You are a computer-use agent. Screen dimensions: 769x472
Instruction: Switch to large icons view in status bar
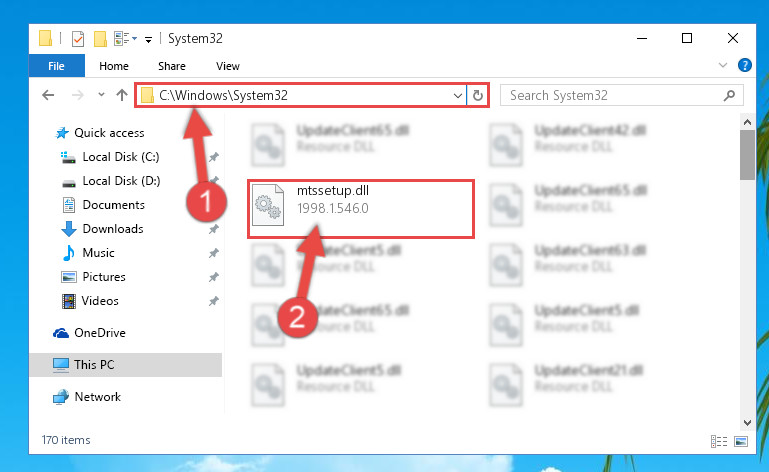click(741, 442)
